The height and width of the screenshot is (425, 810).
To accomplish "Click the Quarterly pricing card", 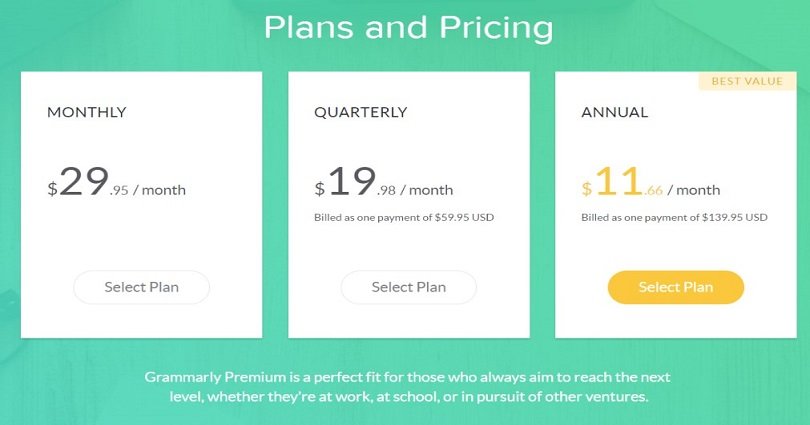I will [409, 205].
